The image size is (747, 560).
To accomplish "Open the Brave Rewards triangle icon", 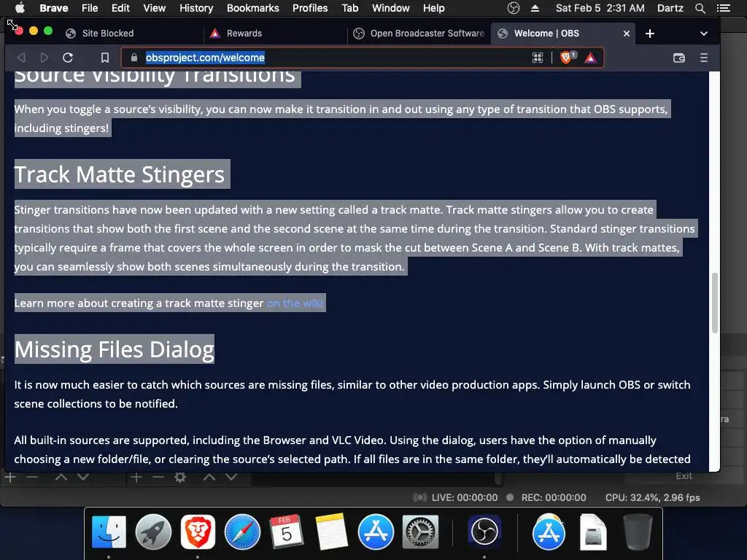I will coord(590,58).
